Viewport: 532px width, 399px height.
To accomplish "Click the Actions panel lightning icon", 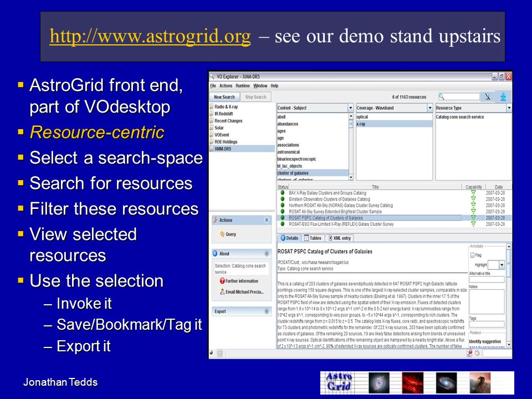I will click(x=215, y=220).
